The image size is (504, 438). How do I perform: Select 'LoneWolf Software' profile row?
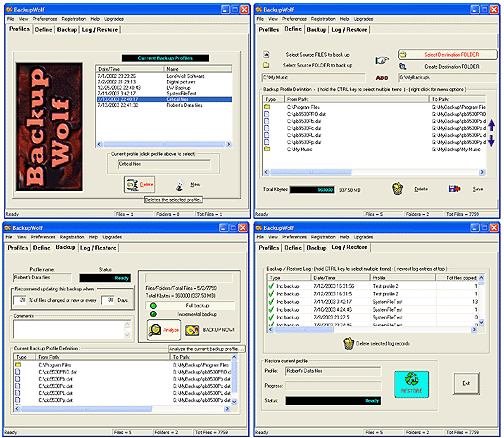point(163,76)
